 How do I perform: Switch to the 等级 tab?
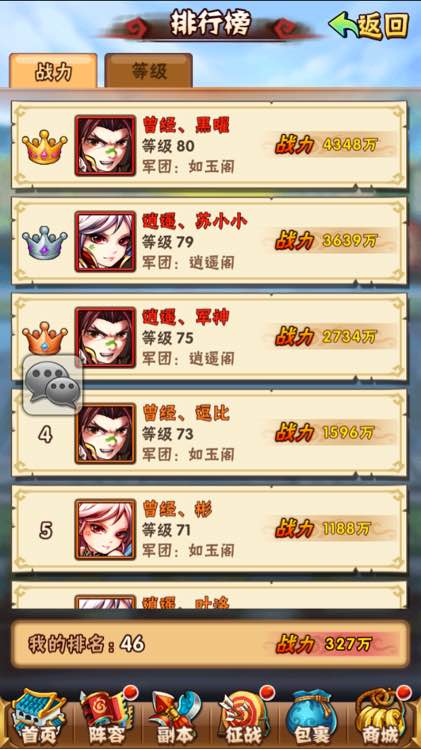pyautogui.click(x=149, y=71)
